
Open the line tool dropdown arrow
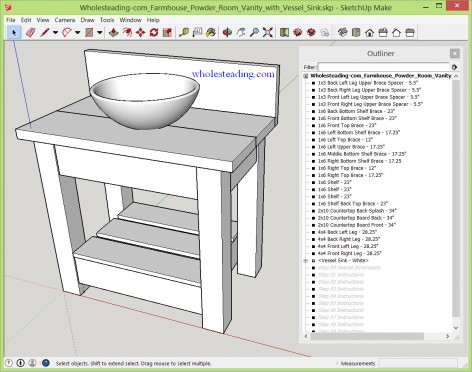click(55, 33)
